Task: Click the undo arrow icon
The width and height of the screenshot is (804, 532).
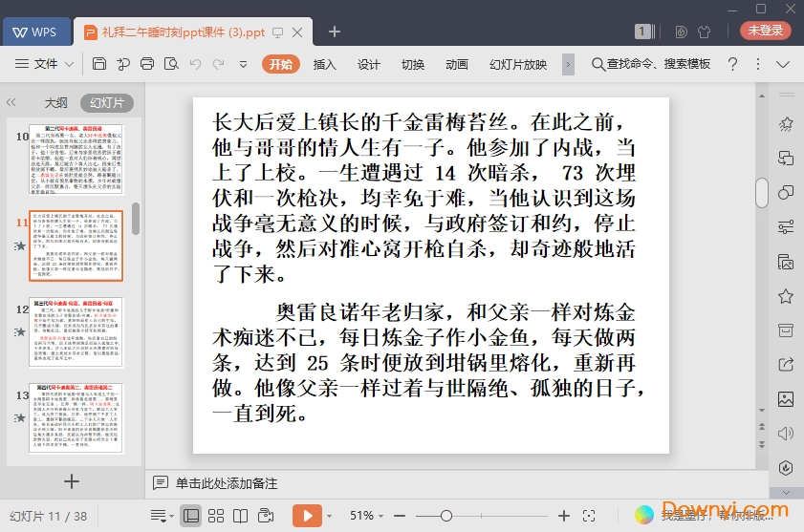Action: tap(195, 64)
